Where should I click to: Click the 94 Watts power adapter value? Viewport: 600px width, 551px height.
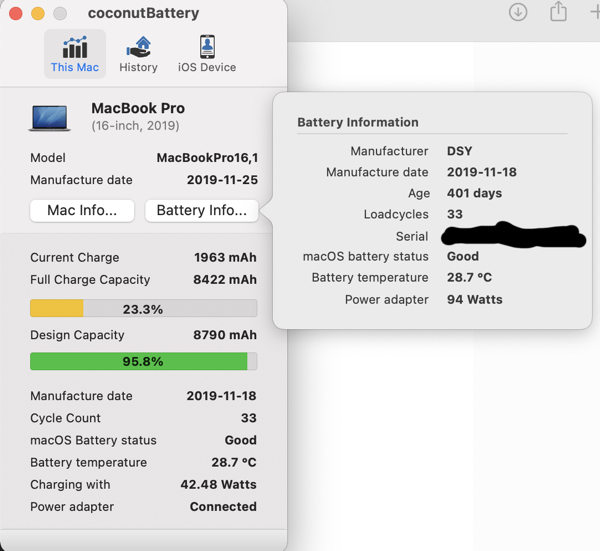475,300
